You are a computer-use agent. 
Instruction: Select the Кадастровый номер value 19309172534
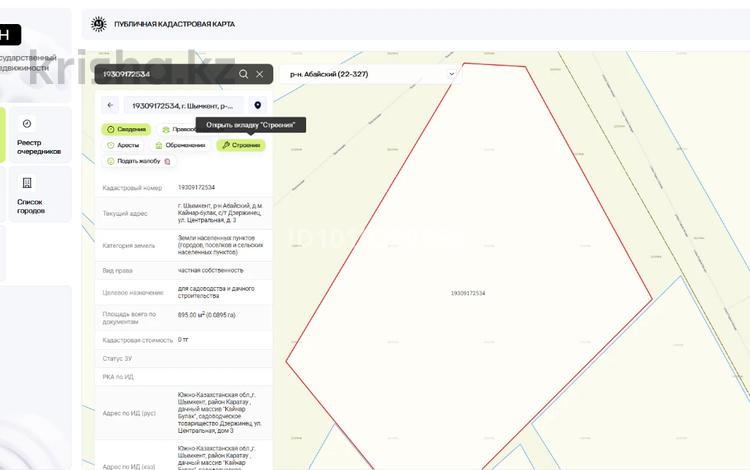point(196,187)
